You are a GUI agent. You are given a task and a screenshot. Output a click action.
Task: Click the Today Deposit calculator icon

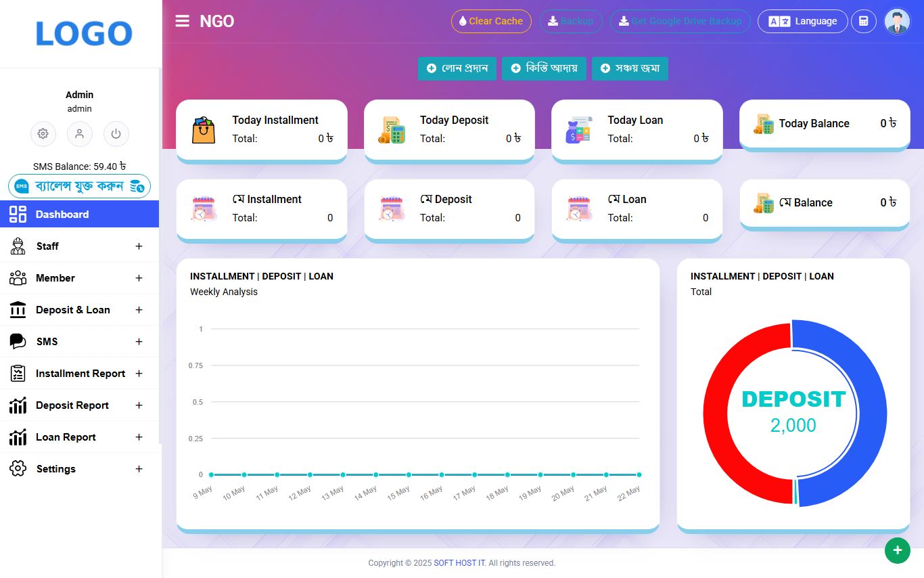click(x=392, y=130)
